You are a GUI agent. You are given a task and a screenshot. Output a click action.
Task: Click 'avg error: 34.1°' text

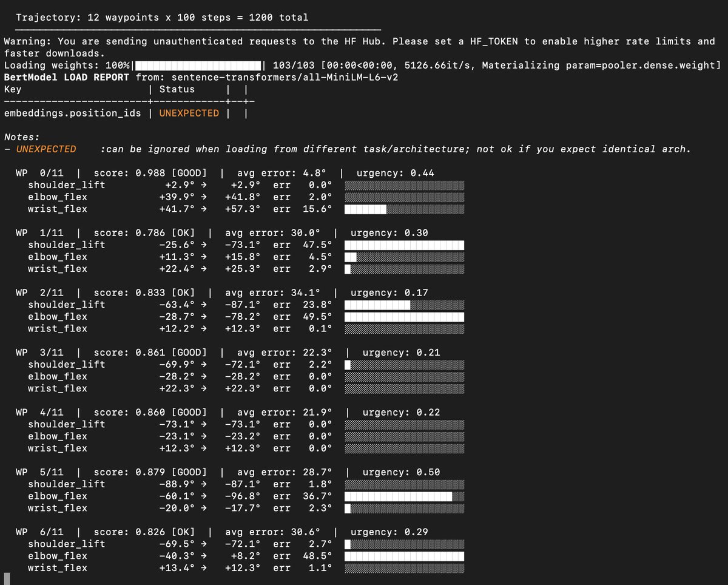(x=273, y=292)
